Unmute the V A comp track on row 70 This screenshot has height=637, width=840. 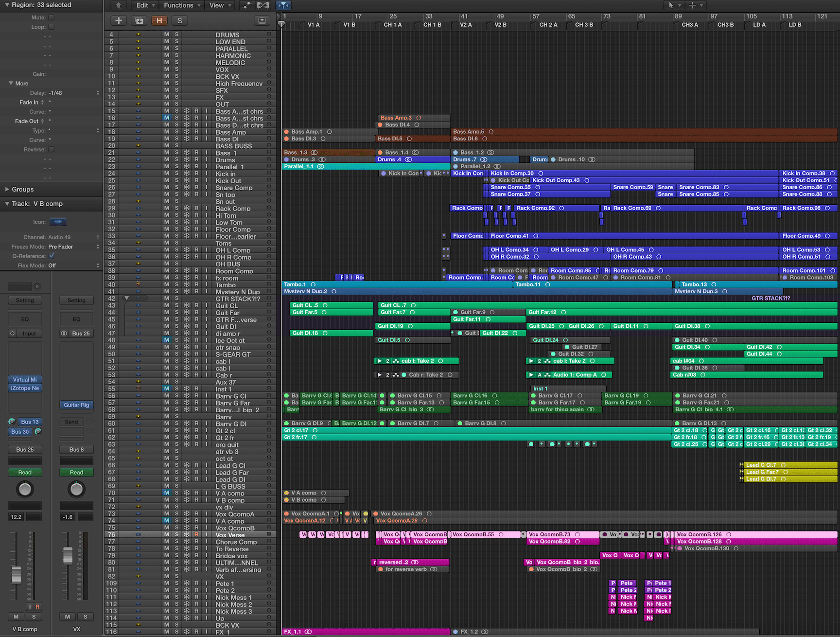point(167,493)
